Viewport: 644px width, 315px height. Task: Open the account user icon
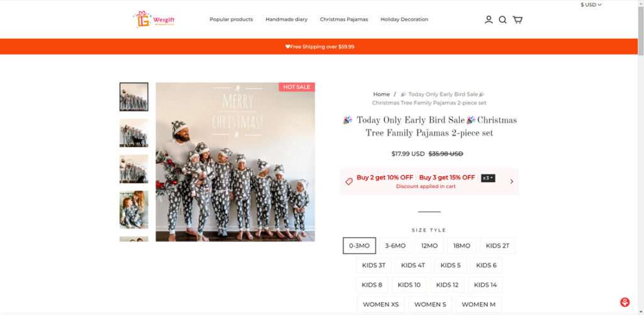point(488,19)
